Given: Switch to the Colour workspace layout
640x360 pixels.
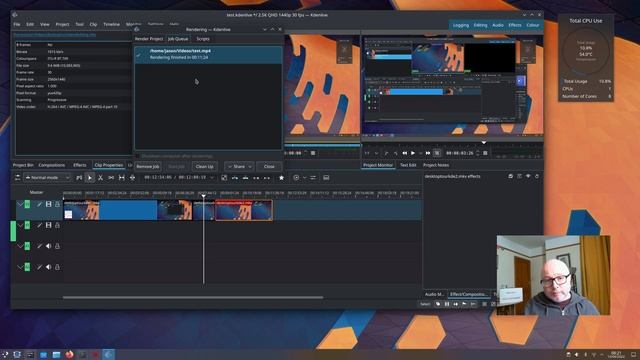Looking at the screenshot, I should point(533,25).
